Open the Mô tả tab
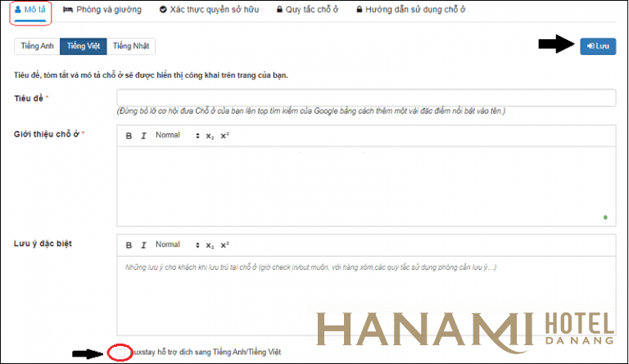Image resolution: width=629 pixels, height=364 pixels. [30, 10]
